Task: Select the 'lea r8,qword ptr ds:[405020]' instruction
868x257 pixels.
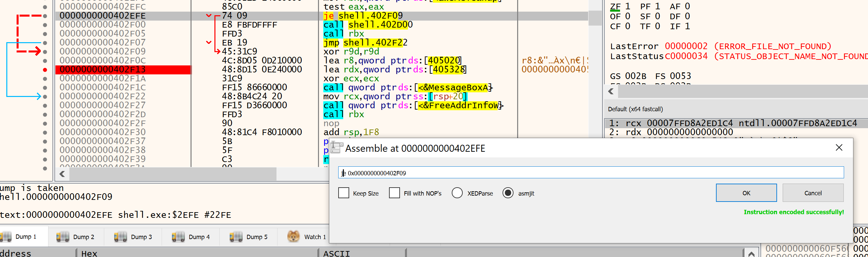Action: click(393, 60)
